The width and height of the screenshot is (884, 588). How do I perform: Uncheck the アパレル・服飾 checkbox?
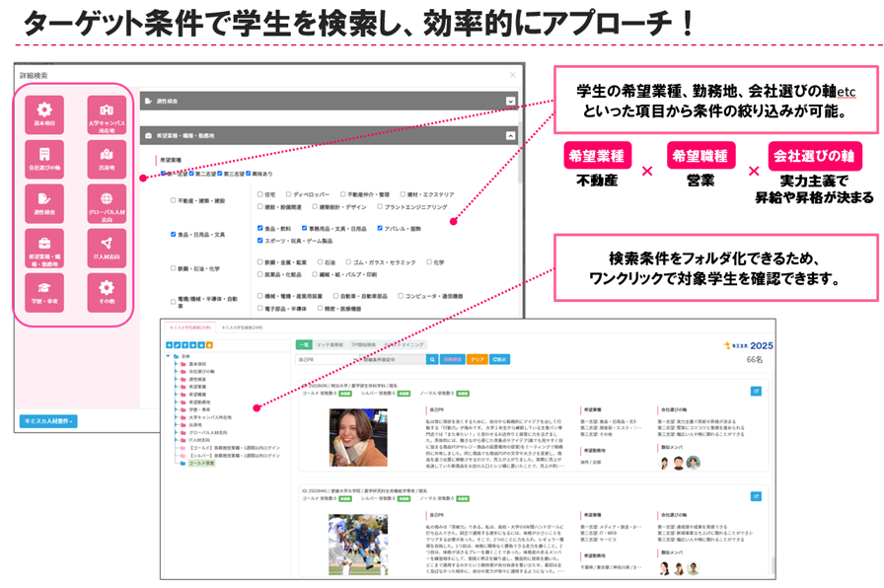pyautogui.click(x=380, y=228)
